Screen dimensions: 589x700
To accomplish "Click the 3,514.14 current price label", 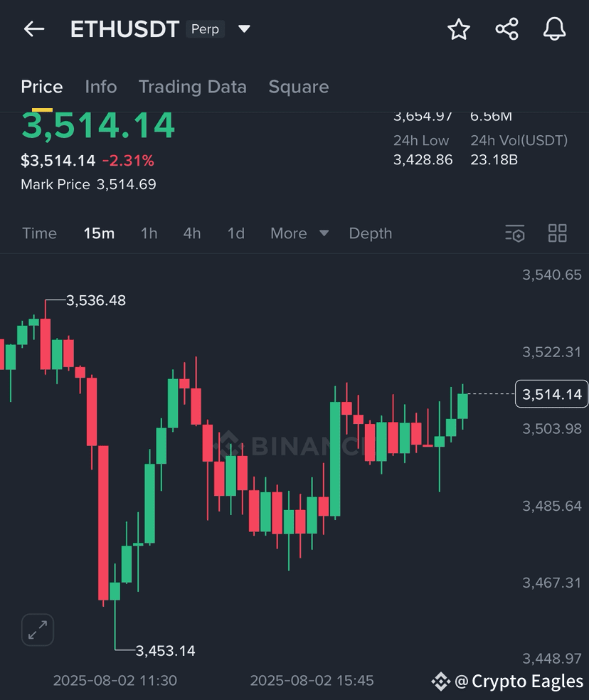I will tap(551, 393).
